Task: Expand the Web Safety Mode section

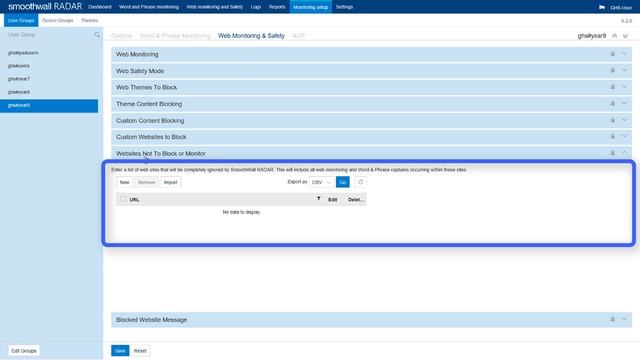Action: pyautogui.click(x=624, y=71)
